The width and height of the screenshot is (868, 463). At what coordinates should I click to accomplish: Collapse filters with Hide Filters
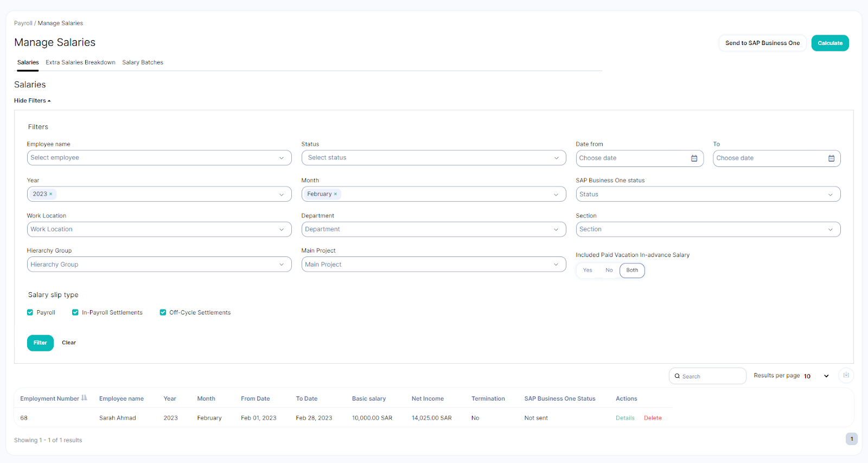click(x=32, y=101)
